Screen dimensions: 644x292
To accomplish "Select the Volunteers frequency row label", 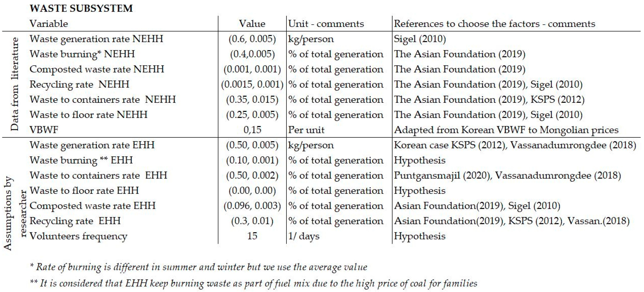I will pyautogui.click(x=78, y=236).
